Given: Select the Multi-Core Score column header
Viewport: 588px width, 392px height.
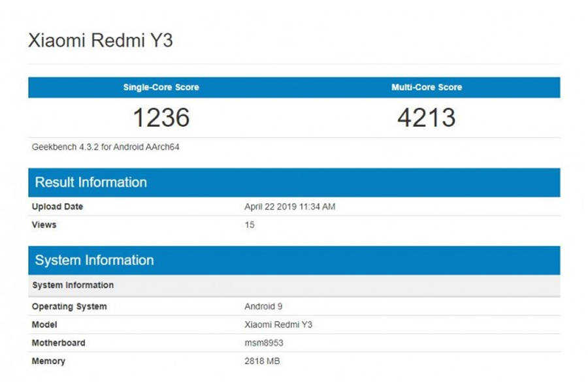Looking at the screenshot, I should pos(427,87).
